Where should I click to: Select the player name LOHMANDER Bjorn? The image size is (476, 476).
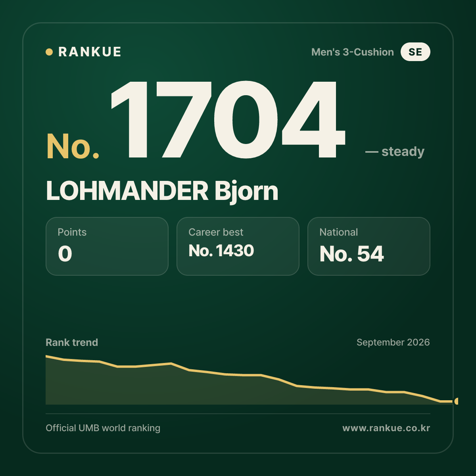162,191
